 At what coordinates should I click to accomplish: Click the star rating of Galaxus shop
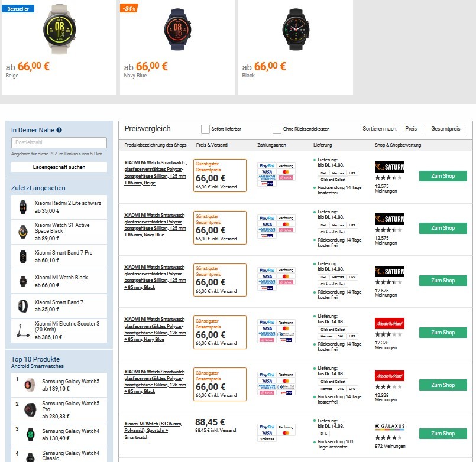tap(388, 437)
